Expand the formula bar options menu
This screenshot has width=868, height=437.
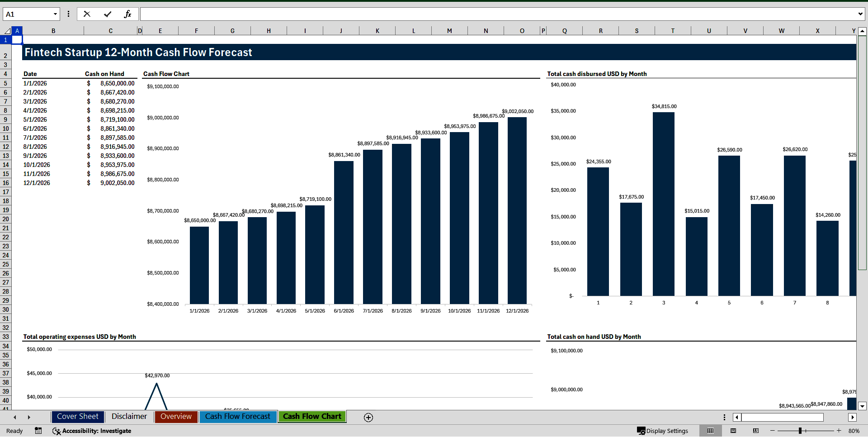point(68,14)
